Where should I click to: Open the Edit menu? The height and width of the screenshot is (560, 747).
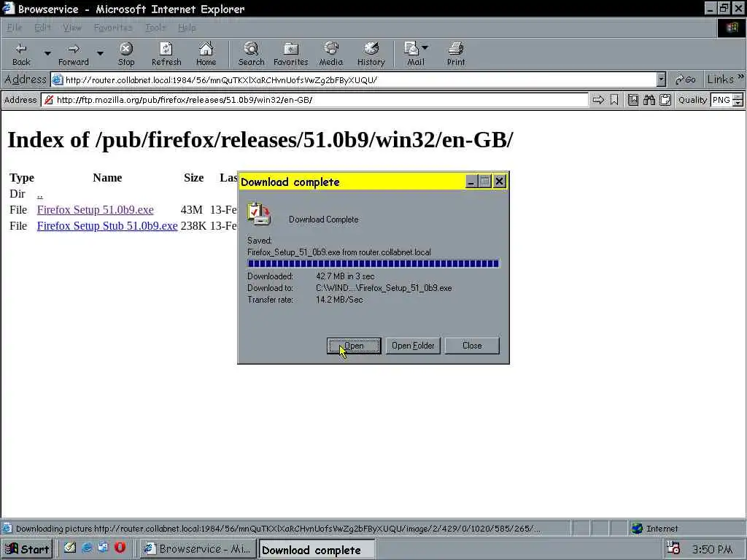tap(42, 28)
